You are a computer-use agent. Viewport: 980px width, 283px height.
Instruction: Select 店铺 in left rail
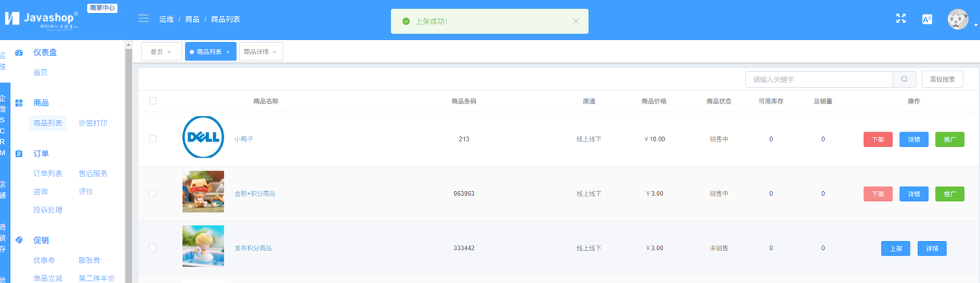point(3,190)
